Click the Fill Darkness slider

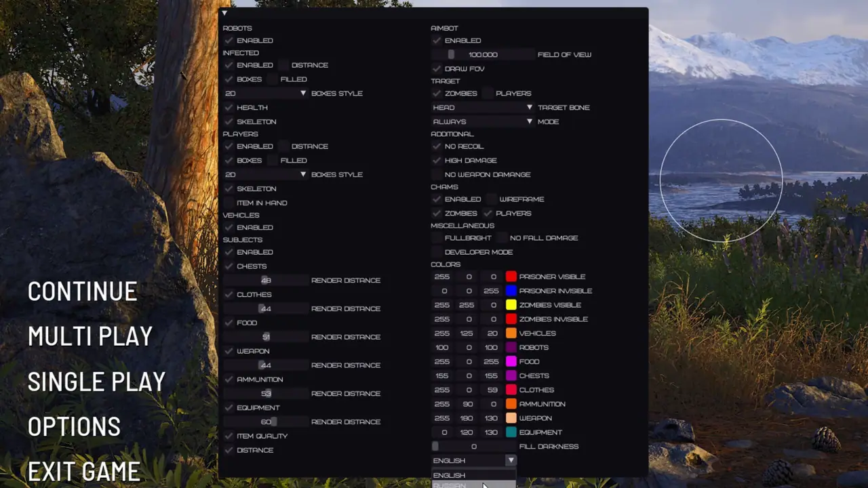474,447
